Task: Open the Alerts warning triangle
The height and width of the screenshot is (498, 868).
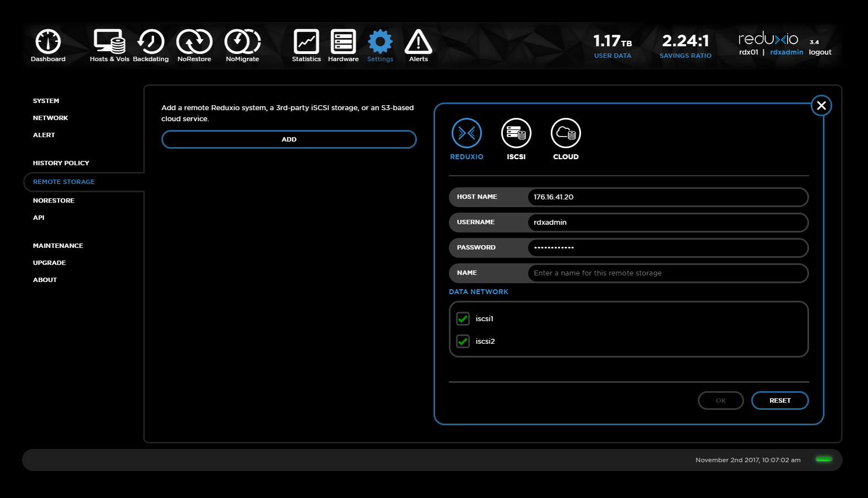Action: click(419, 42)
